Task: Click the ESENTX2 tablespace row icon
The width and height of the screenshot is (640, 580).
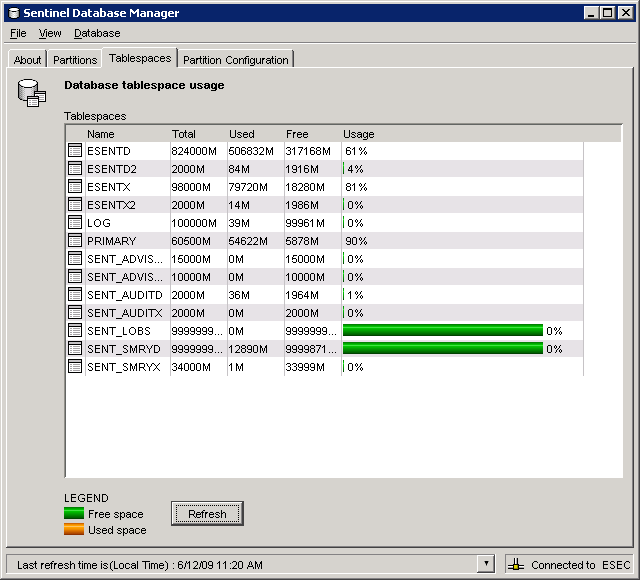Action: click(75, 204)
